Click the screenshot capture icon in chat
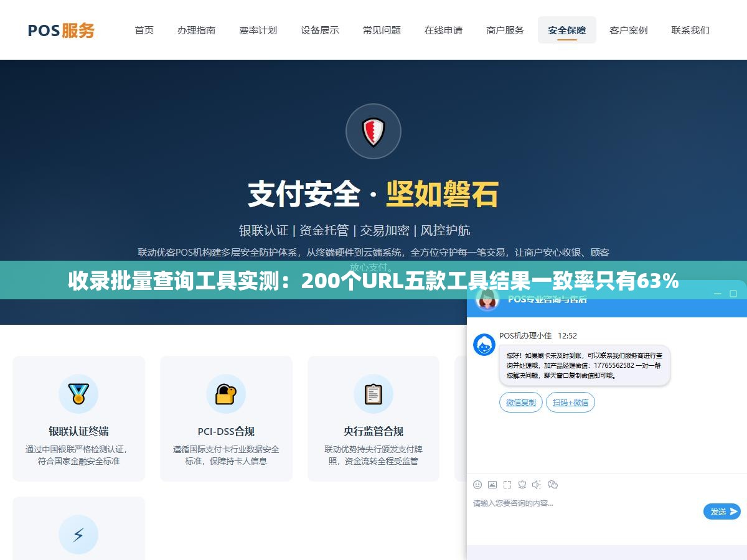The image size is (747, 560). click(507, 485)
